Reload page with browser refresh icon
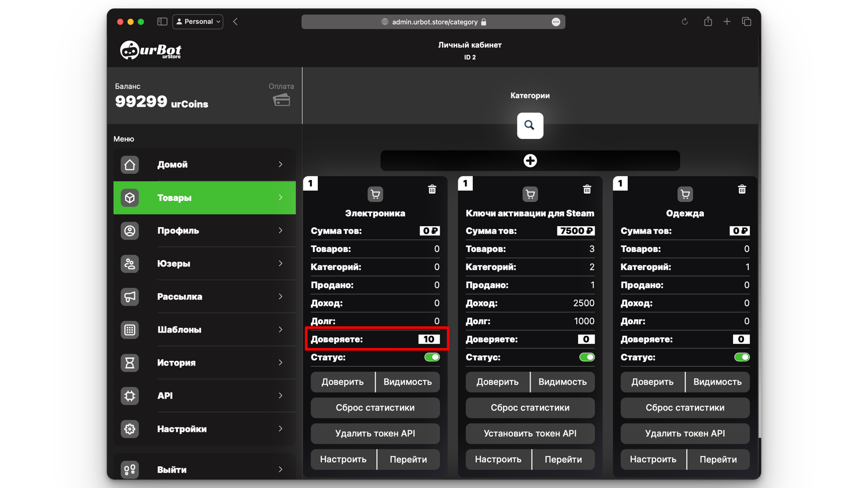868x488 pixels. (685, 22)
